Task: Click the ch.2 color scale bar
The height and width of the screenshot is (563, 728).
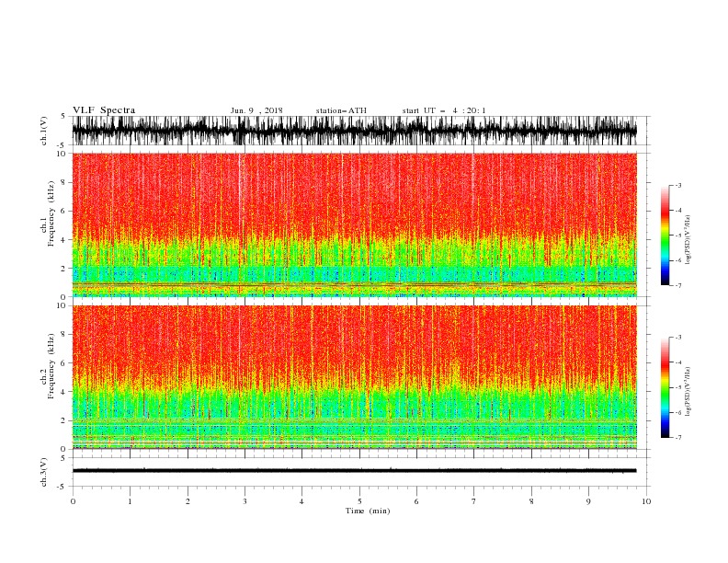Action: pos(665,387)
